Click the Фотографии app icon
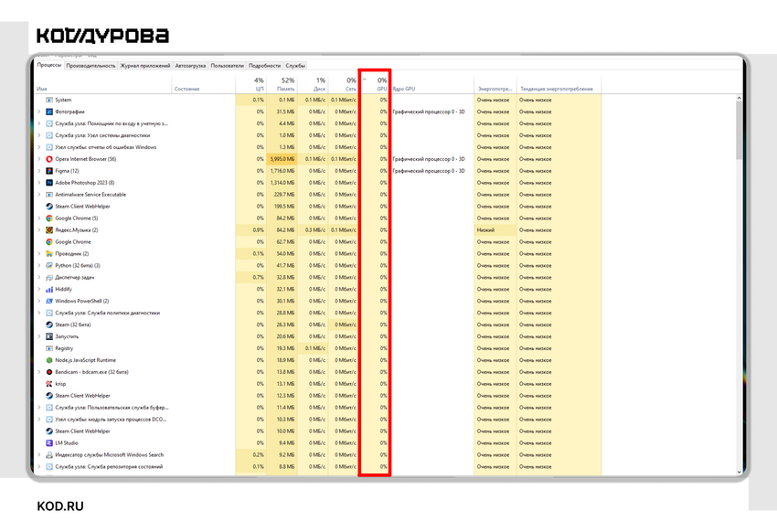The height and width of the screenshot is (532, 777). point(49,112)
